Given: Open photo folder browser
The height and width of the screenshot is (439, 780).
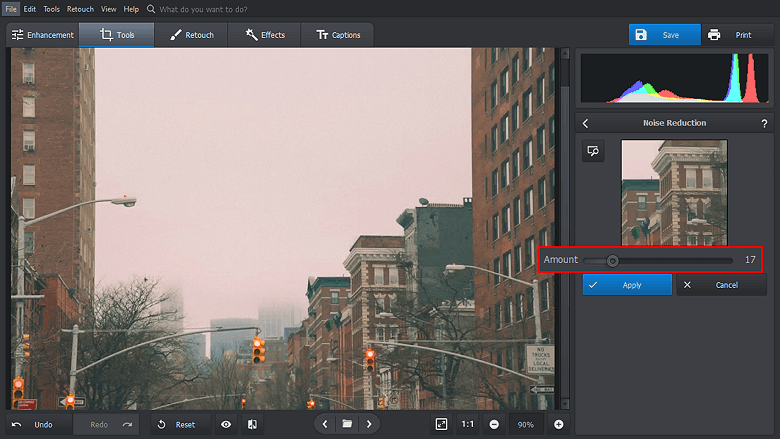Looking at the screenshot, I should [x=347, y=424].
